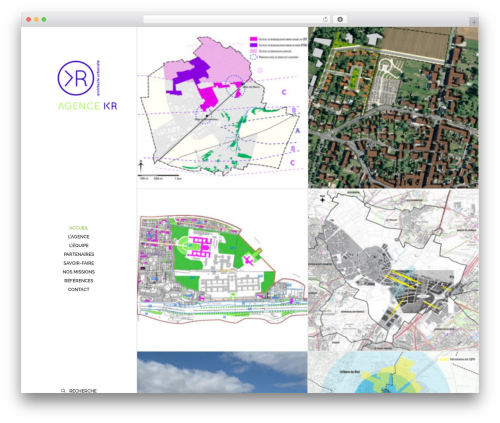The width and height of the screenshot is (500, 423).
Task: Click the AGENCE KR wordmark text
Action: coord(88,106)
